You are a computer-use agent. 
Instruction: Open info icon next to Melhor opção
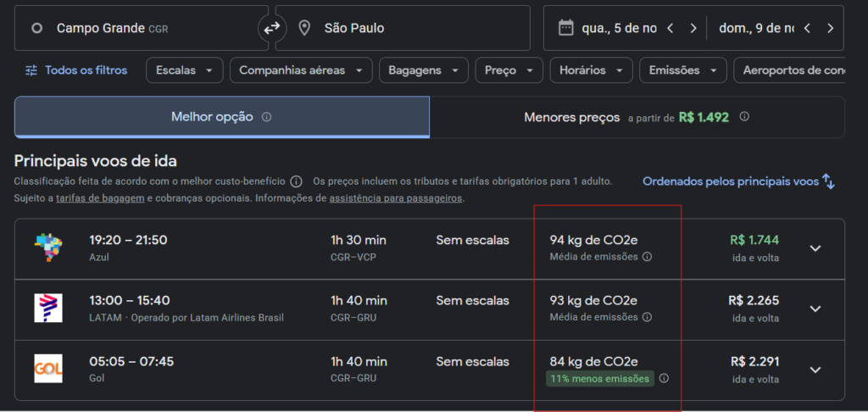pos(266,117)
